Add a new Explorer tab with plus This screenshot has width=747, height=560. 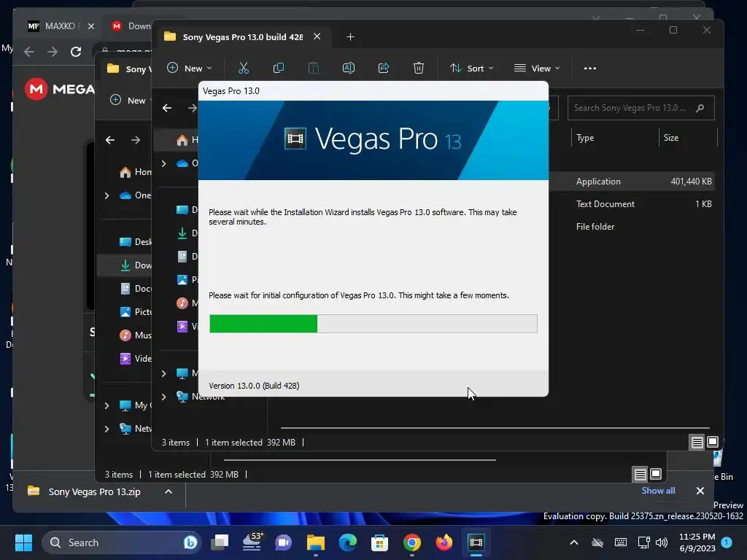[x=350, y=36]
